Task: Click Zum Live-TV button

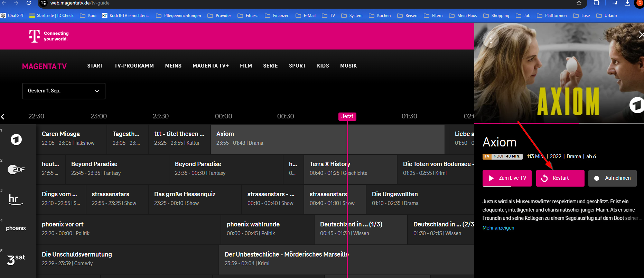Action: click(507, 178)
